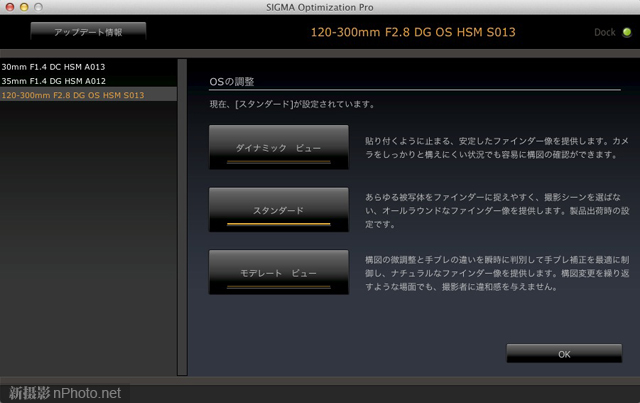
Task: Click the lens list vertical scrollbar
Action: tap(182, 217)
